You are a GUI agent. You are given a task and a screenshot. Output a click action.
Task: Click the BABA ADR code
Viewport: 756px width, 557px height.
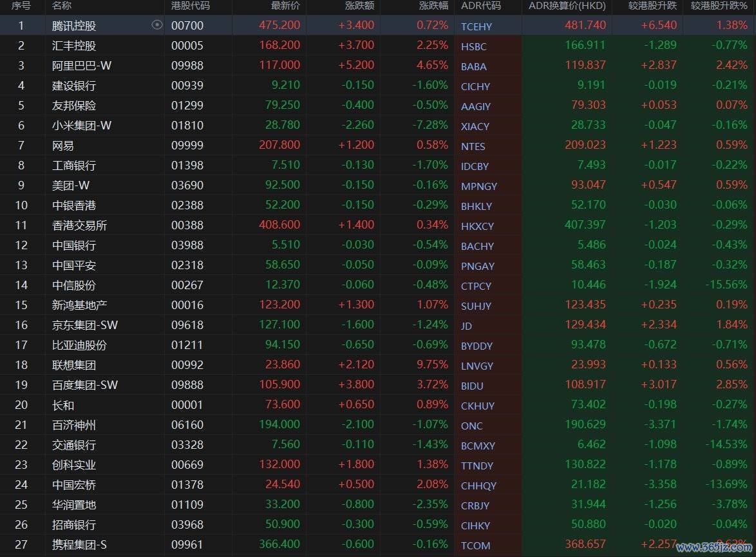coord(473,66)
